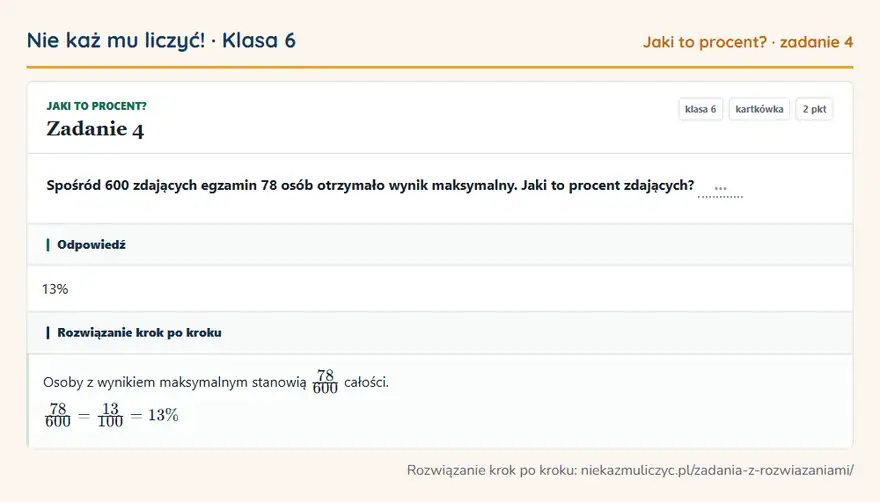Click the sentence 'Osoby z wynikiem maksymalnym stanowią'

click(175, 382)
